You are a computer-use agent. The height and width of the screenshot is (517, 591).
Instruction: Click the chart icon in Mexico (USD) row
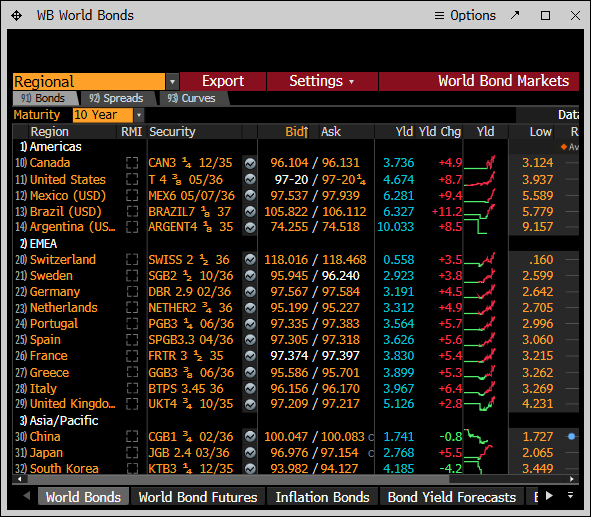(250, 196)
